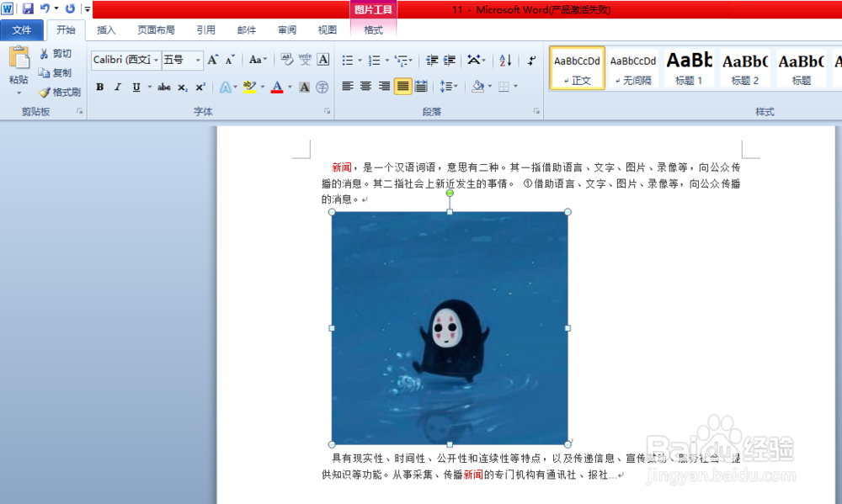Click the Shading paint bucket icon
The height and width of the screenshot is (504, 842).
tap(477, 87)
